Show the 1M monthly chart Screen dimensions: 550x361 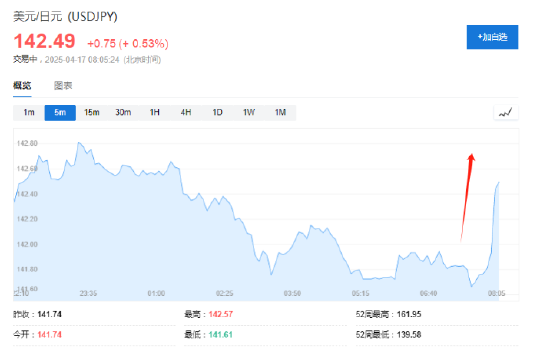click(x=280, y=113)
